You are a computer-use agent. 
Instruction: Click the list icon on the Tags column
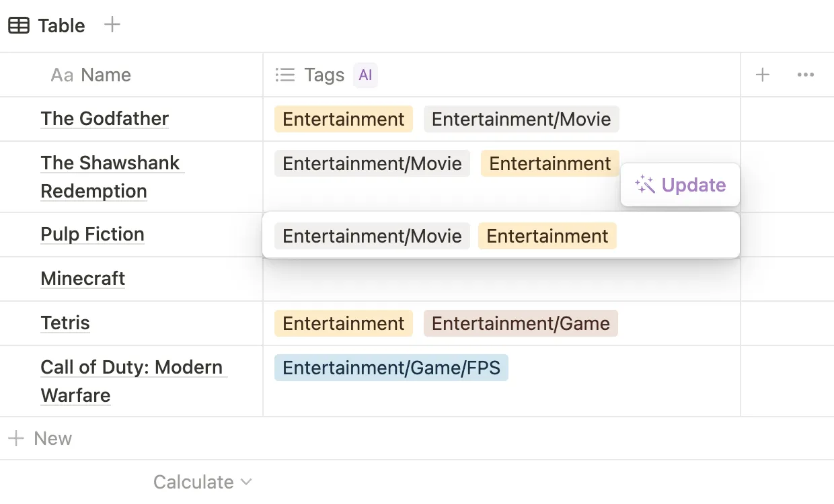[285, 75]
